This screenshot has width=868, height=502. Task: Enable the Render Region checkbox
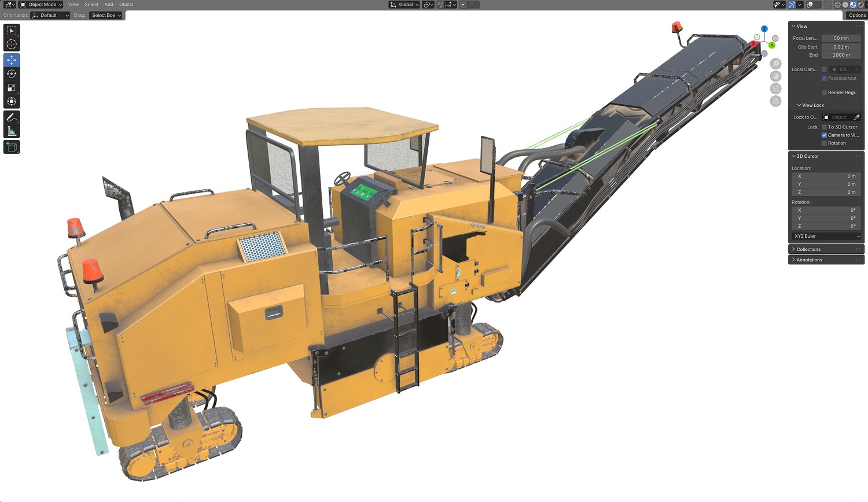coord(825,93)
